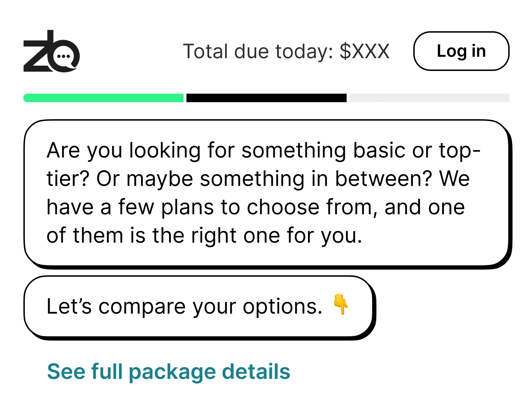The image size is (532, 403).
Task: Click the green completed progress segment
Action: pyautogui.click(x=103, y=98)
